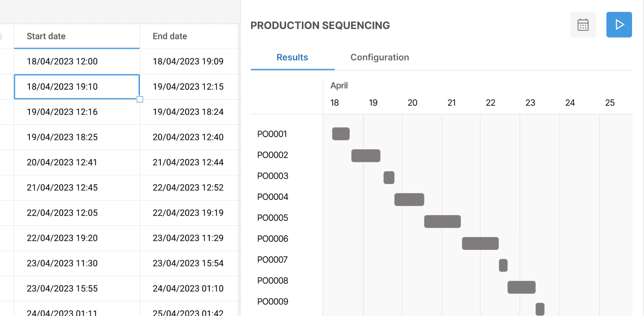Open the Configuration tab
Viewport: 644px width, 316px height.
(380, 57)
